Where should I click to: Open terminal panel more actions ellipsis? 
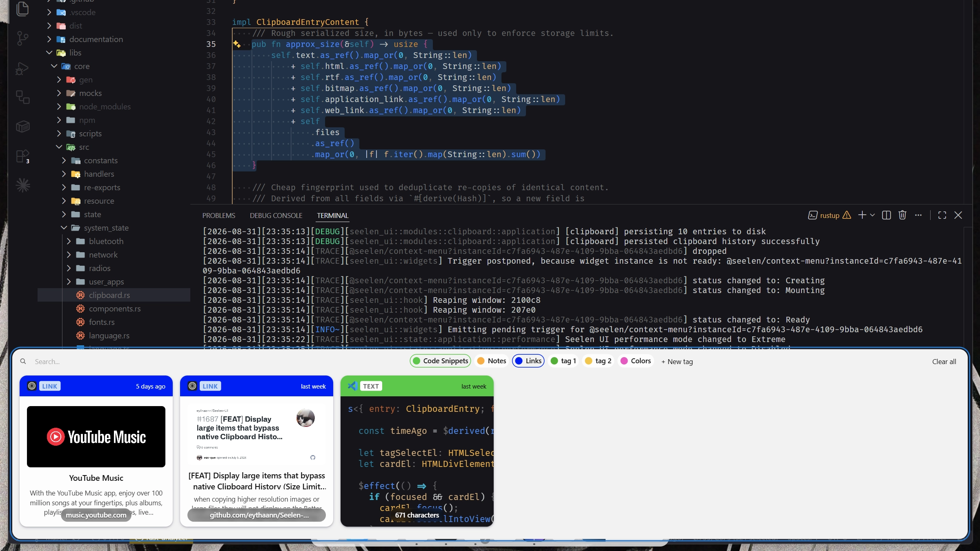pyautogui.click(x=918, y=215)
